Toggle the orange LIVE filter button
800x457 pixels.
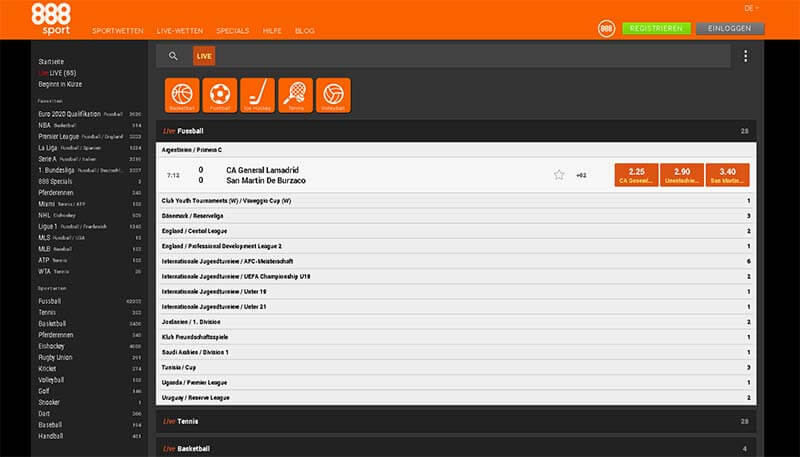coord(204,56)
